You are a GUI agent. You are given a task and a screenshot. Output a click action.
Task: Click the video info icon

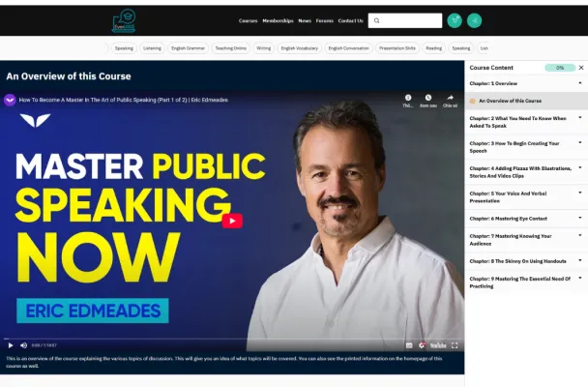(407, 98)
